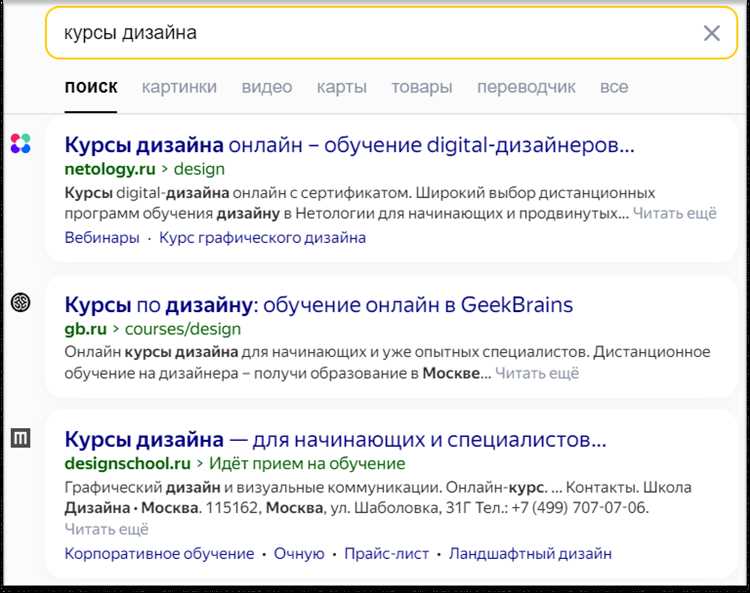Open «Курсы дизайна — для начинающих и специалистов» result

tap(335, 439)
